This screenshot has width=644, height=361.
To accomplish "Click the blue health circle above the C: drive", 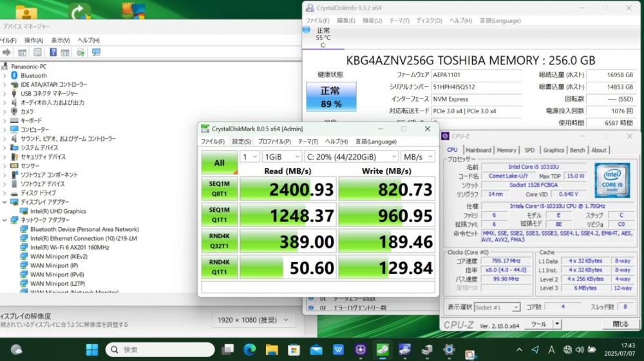I will 307,30.
